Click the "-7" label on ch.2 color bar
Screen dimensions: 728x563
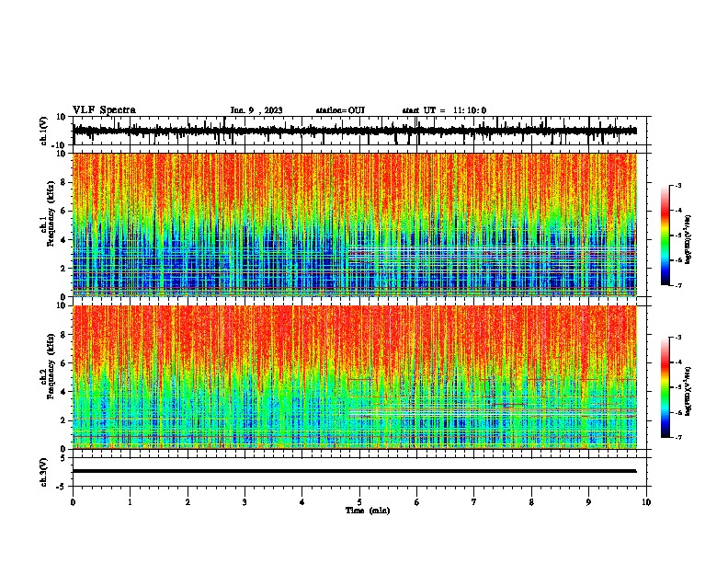677,438
